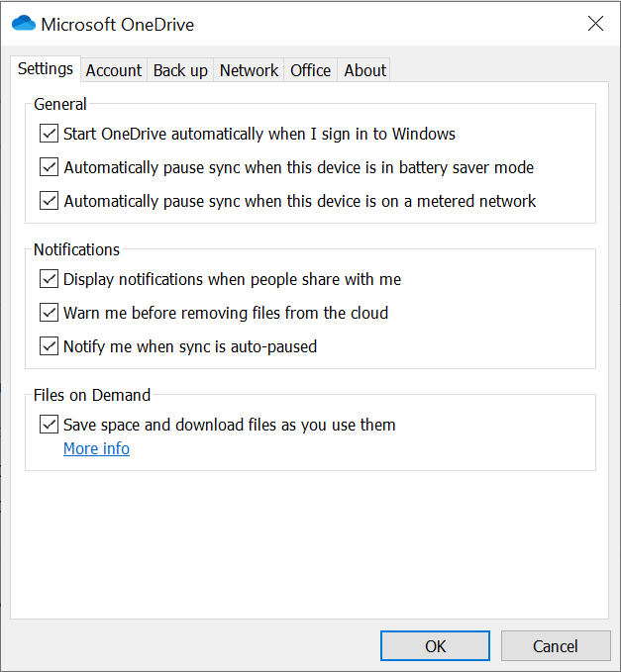
Task: Toggle Save space and download files checkbox
Action: click(49, 425)
